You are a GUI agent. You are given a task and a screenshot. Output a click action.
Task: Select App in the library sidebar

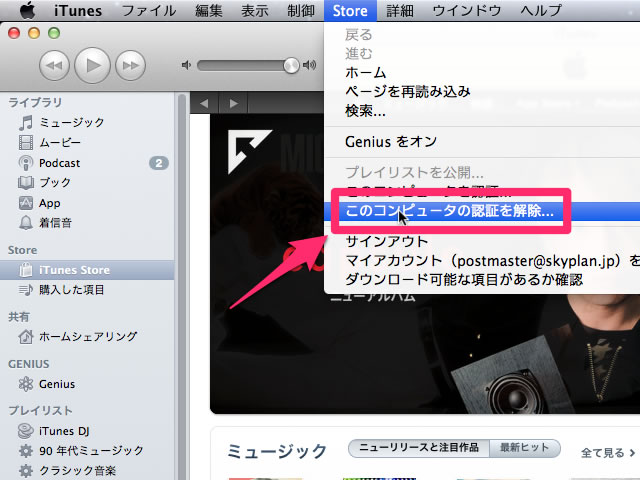[x=87, y=203]
